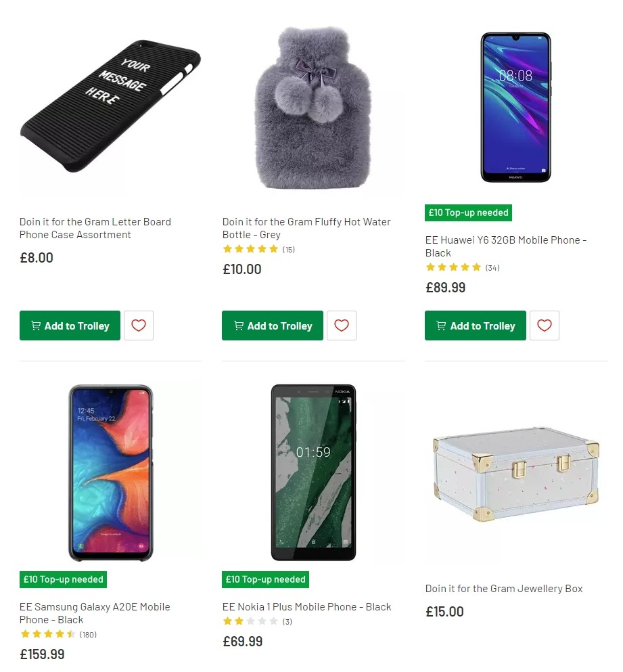Click the star rating under EE Huawei Y6

(x=453, y=267)
